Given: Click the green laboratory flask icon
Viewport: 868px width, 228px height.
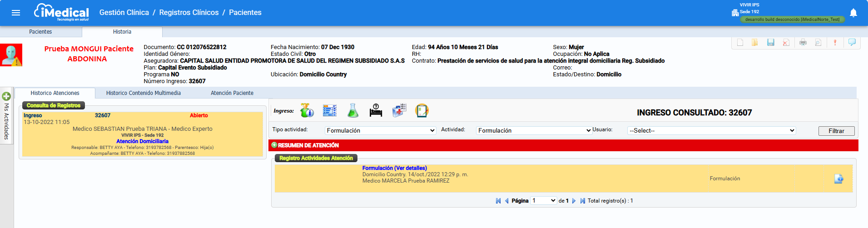Looking at the screenshot, I should [x=352, y=110].
